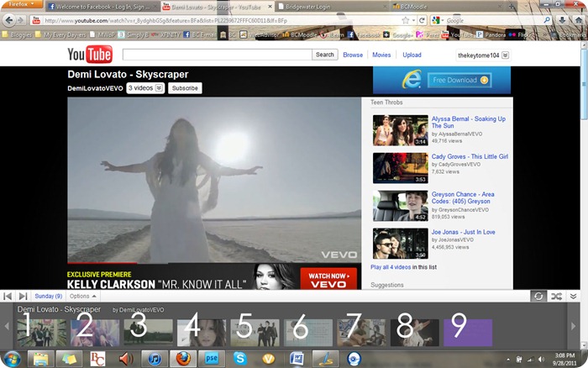Viewport: 588px width, 368px height.
Task: Close the Demi Lovato YouTube tab
Action: 270,7
